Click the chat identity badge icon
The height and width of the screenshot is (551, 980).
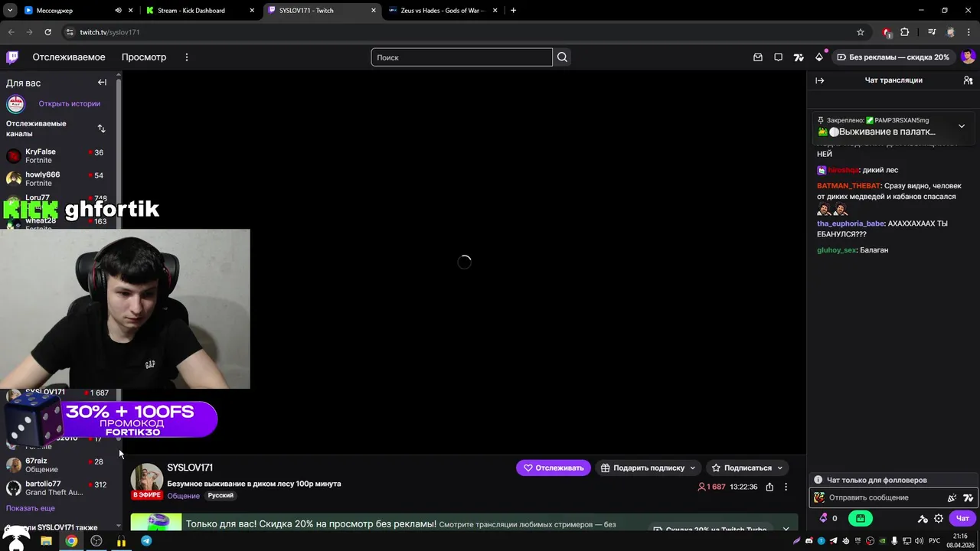point(819,497)
